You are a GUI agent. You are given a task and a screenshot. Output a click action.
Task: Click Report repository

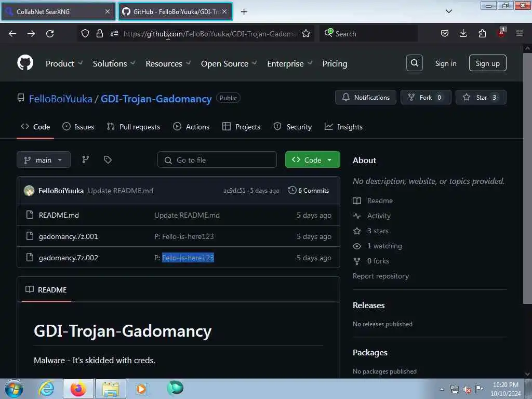[x=381, y=276]
